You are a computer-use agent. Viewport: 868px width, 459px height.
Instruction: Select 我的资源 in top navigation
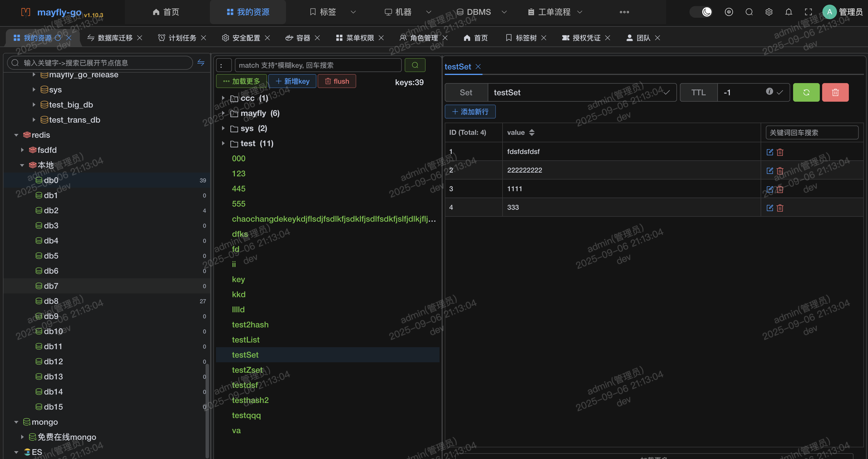click(248, 12)
